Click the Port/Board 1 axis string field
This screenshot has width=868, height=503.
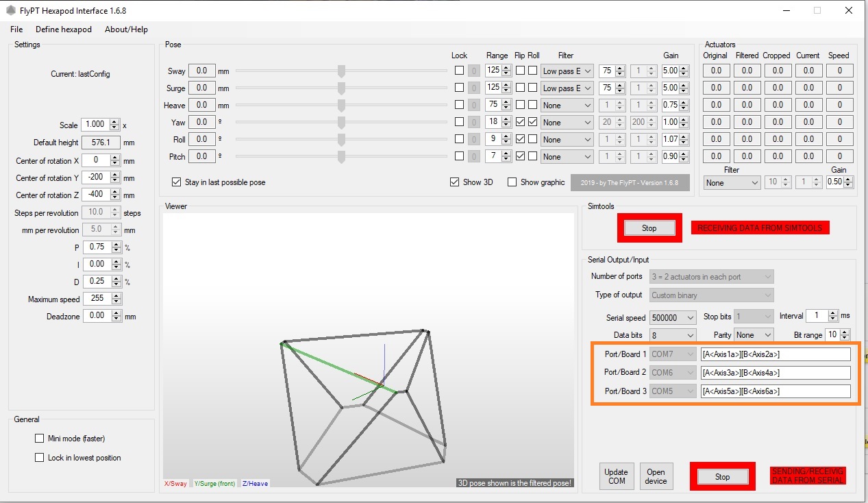pos(776,354)
